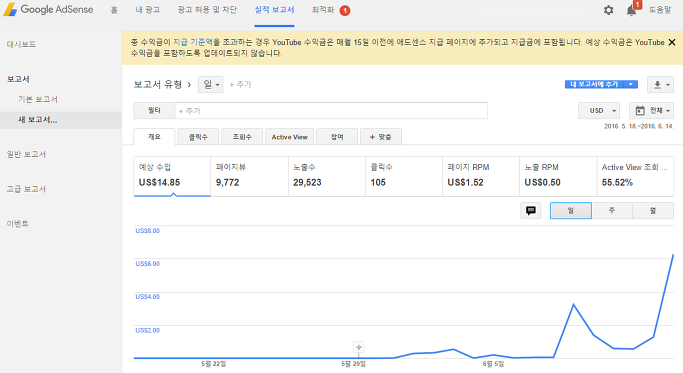Open the notifications bell icon
The image size is (683, 373).
click(631, 10)
